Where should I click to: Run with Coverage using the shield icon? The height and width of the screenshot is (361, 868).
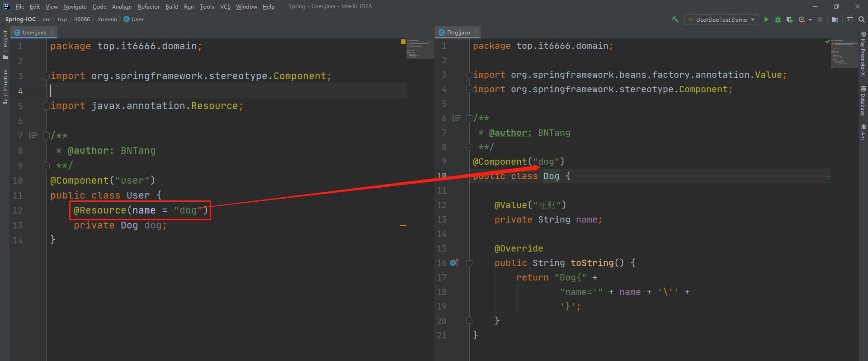pyautogui.click(x=789, y=19)
